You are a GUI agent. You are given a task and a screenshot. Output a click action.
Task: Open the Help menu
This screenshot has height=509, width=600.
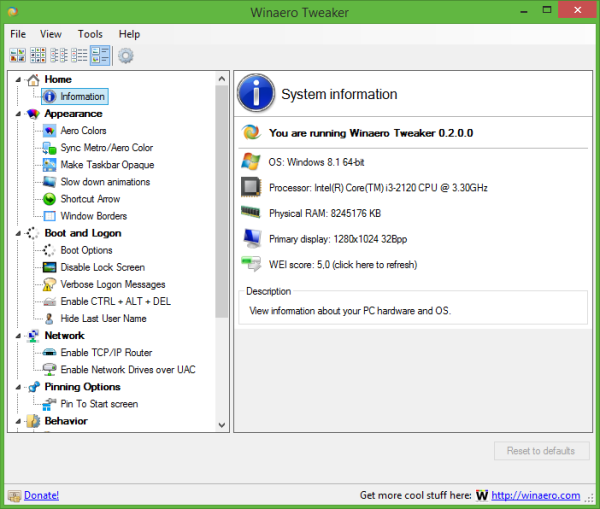point(129,34)
